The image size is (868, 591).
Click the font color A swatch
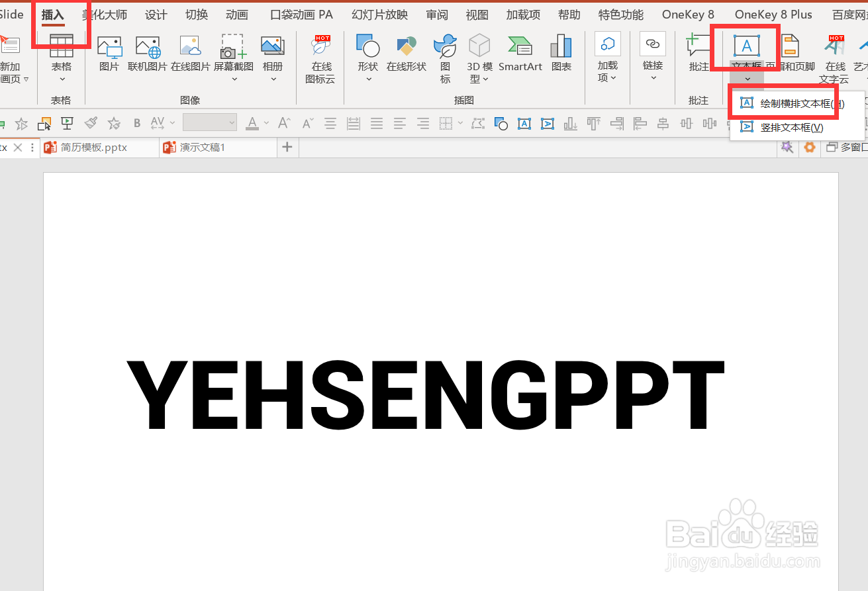[x=252, y=123]
